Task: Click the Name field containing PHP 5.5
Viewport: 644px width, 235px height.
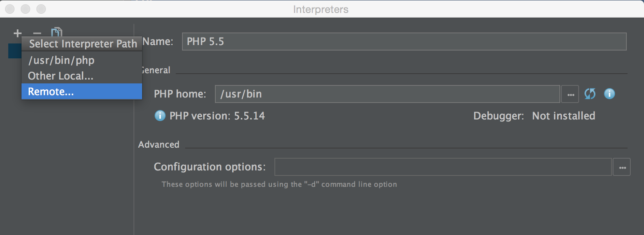Action: coord(404,41)
